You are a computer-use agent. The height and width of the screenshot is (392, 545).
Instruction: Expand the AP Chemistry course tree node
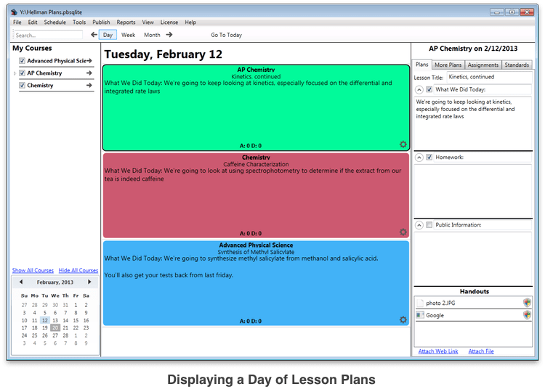tap(15, 73)
